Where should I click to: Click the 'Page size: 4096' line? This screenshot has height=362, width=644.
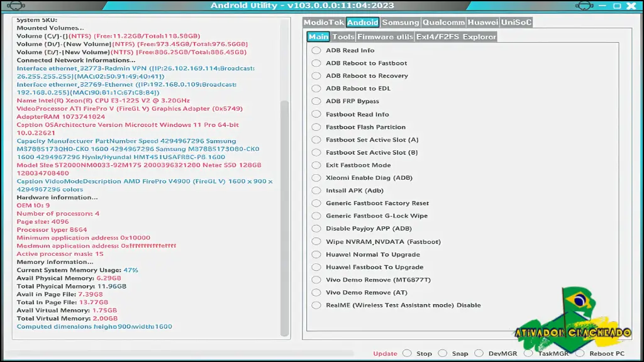point(43,222)
